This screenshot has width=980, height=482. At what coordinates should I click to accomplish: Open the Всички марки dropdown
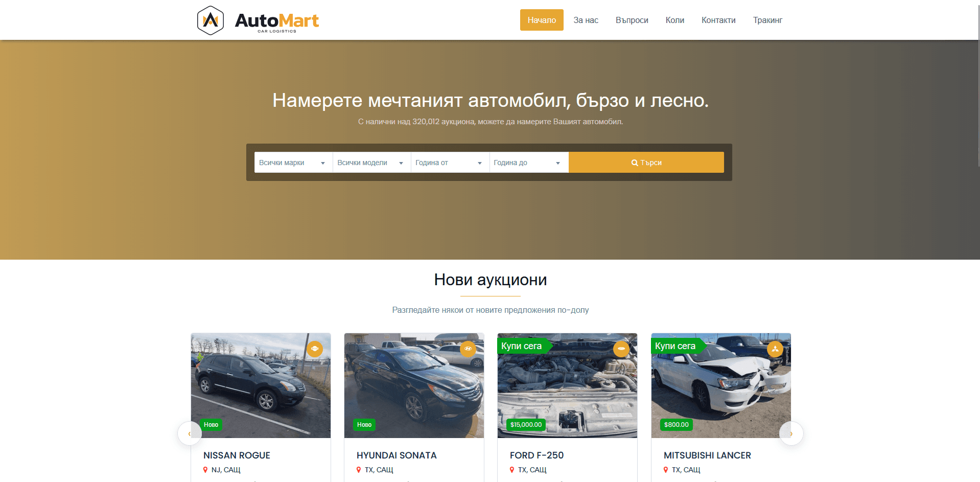292,162
